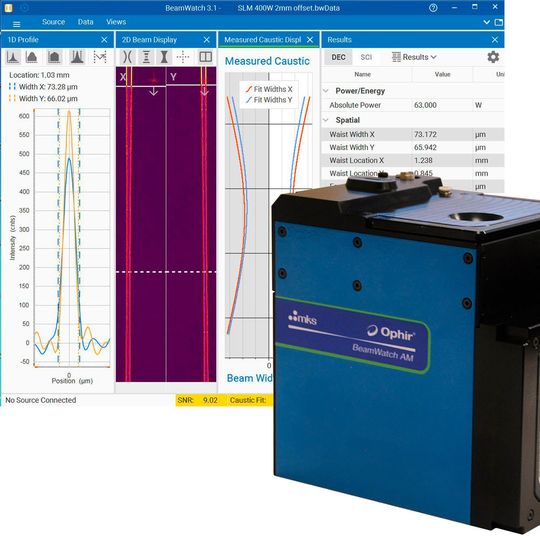Switch to the 2D Beam Display tab
540x539 pixels.
tap(149, 40)
